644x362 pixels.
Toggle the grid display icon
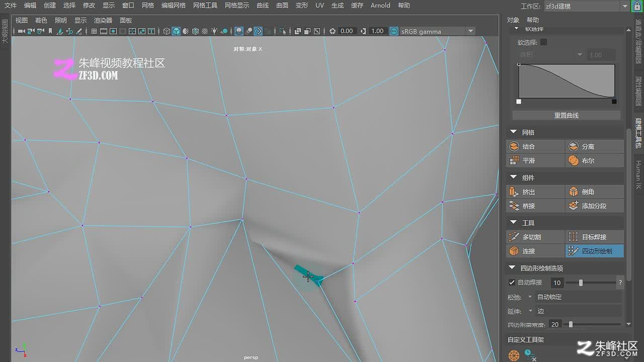click(94, 31)
